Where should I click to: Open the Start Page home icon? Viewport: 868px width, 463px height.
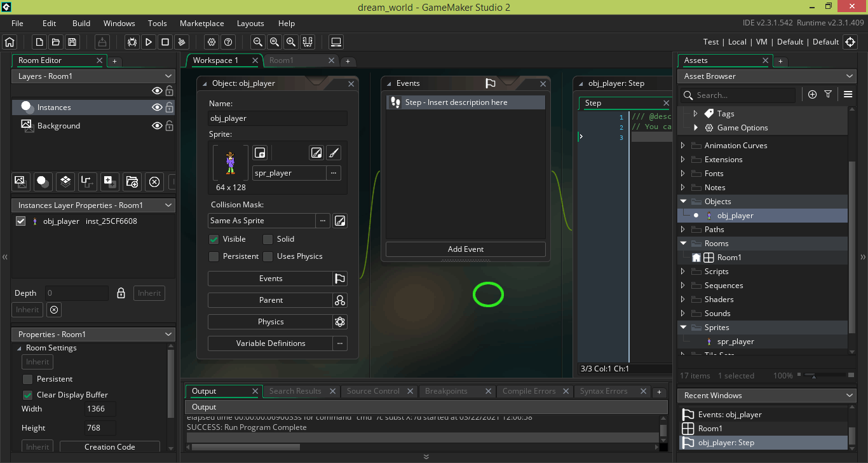point(10,42)
